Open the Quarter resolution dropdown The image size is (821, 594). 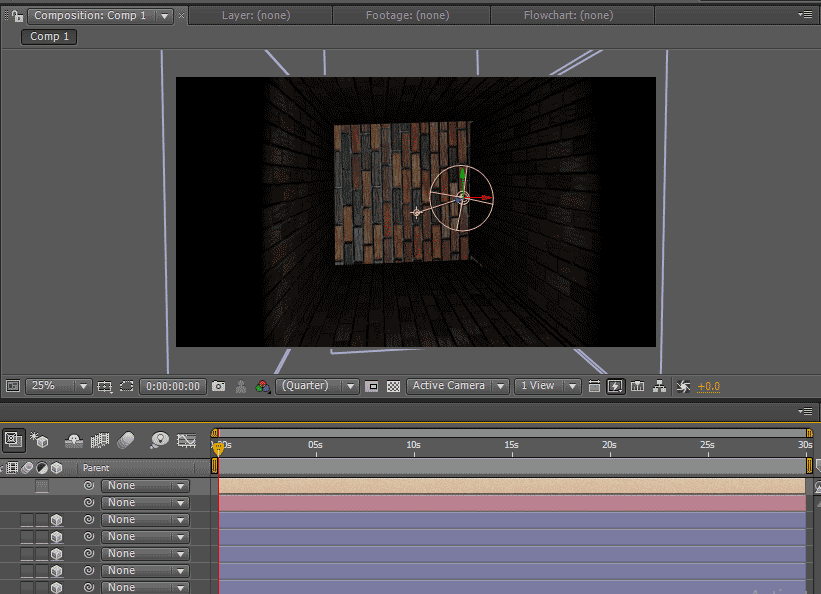(319, 386)
